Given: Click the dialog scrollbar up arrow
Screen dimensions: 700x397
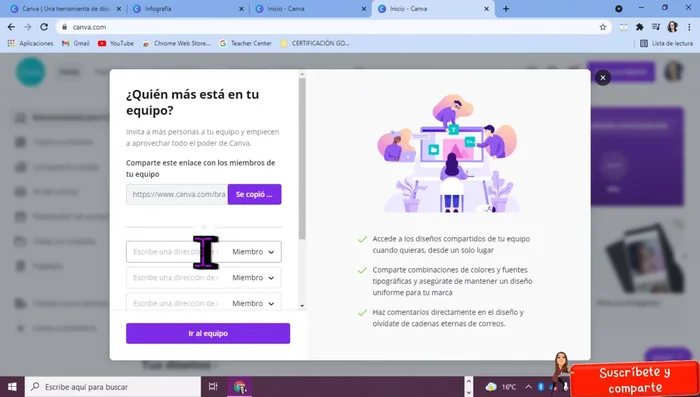Looking at the screenshot, I should pyautogui.click(x=302, y=75).
